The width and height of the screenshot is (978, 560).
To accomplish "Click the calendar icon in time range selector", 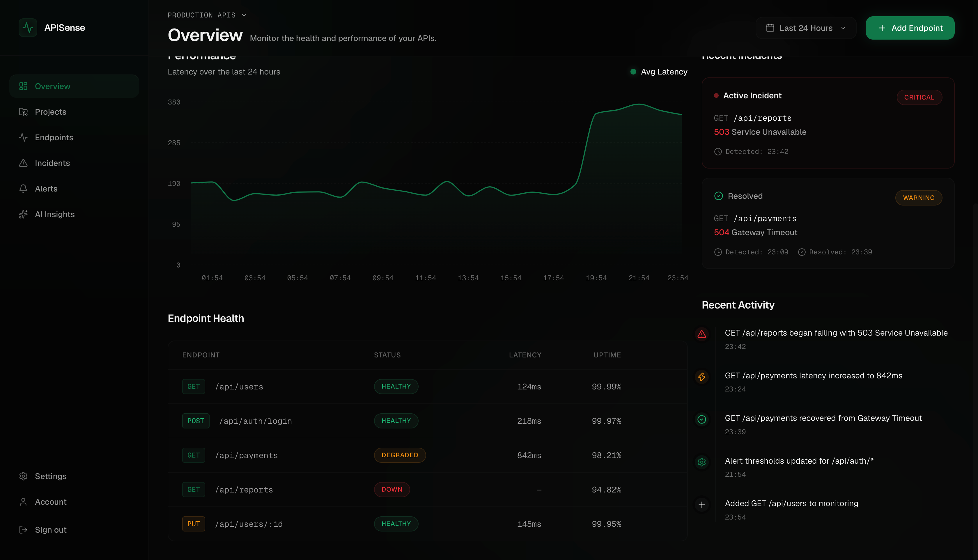I will point(770,28).
